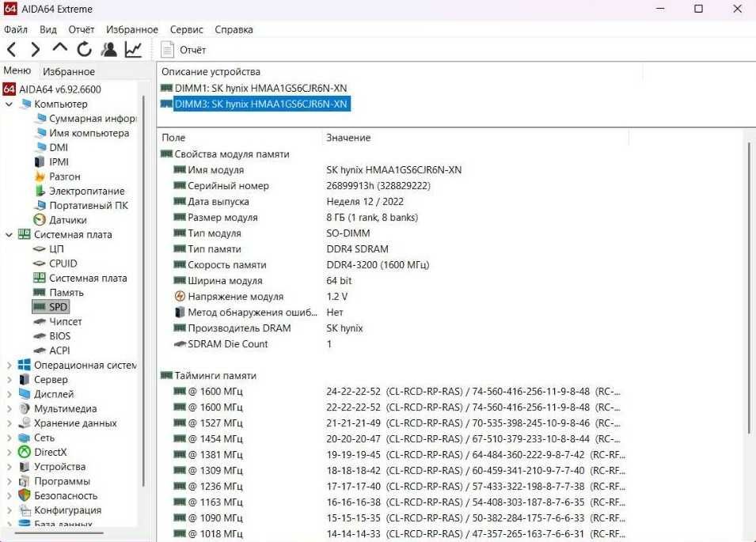Open the Вид menu

click(x=47, y=29)
